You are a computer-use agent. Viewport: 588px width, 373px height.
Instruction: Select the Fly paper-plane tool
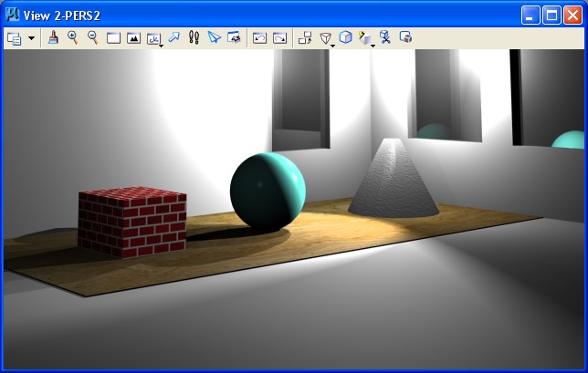click(x=215, y=37)
